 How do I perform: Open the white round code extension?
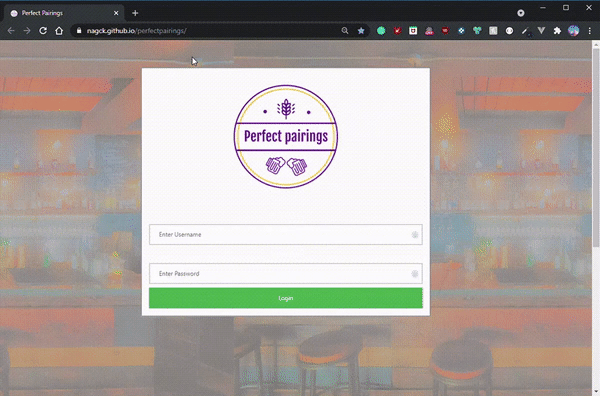pyautogui.click(x=509, y=31)
